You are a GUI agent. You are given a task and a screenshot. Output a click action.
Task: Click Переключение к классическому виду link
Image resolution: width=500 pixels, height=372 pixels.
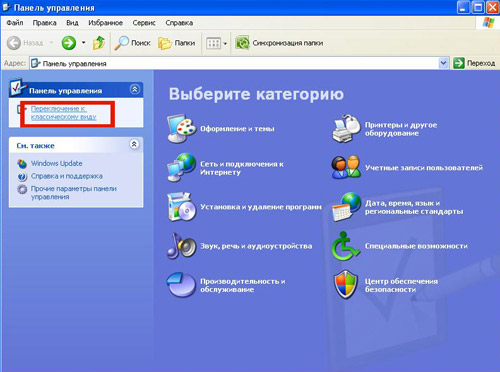64,113
